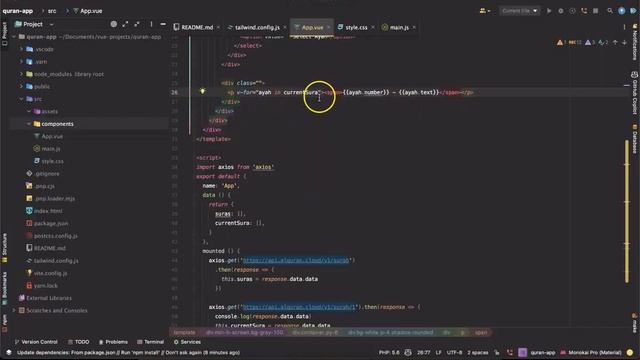
Task: Expand the node_modules folder
Action: click(x=21, y=74)
